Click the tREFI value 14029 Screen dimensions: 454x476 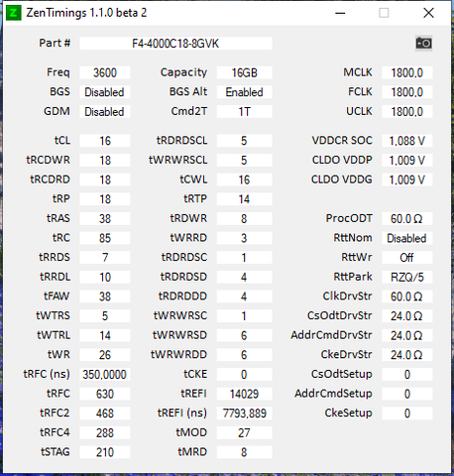point(244,394)
